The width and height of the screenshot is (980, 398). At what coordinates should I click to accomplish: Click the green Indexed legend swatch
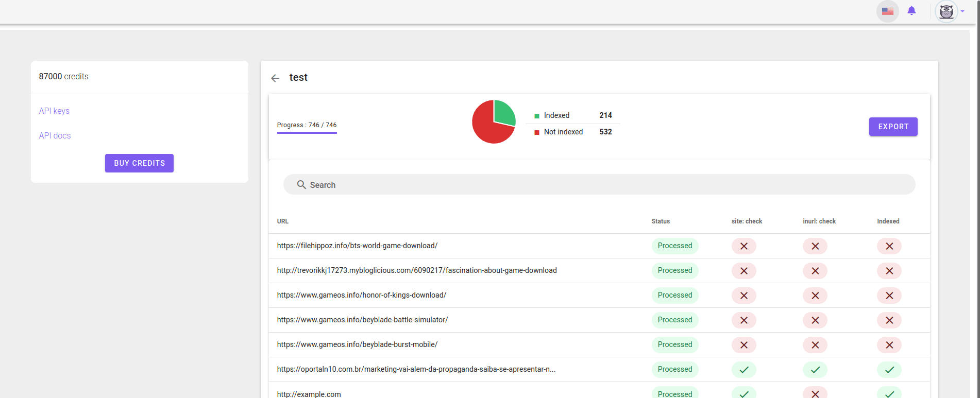[537, 116]
